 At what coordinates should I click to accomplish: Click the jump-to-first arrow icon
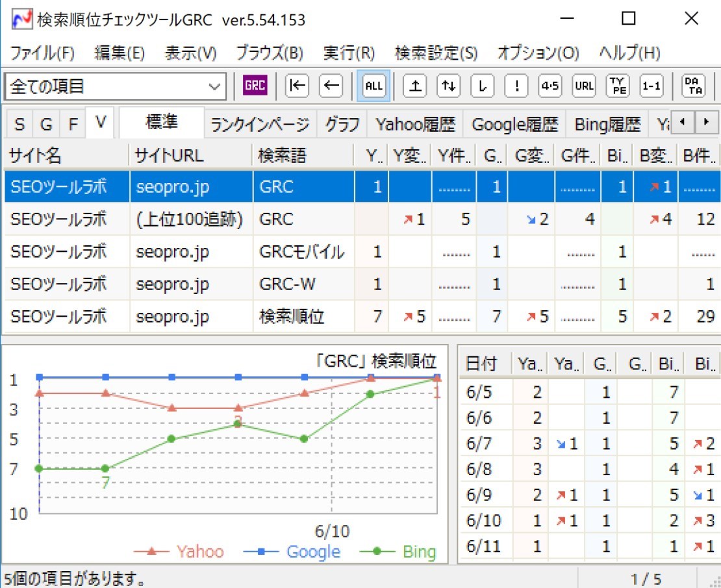pos(297,86)
